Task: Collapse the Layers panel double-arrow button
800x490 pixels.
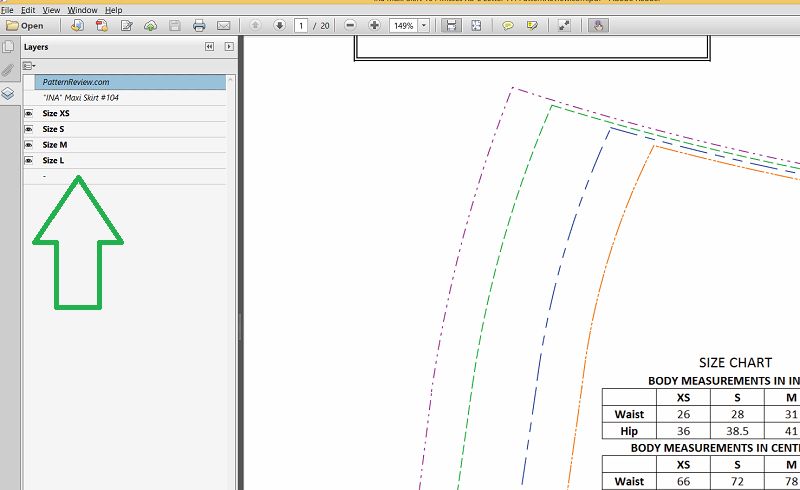Action: 209,46
